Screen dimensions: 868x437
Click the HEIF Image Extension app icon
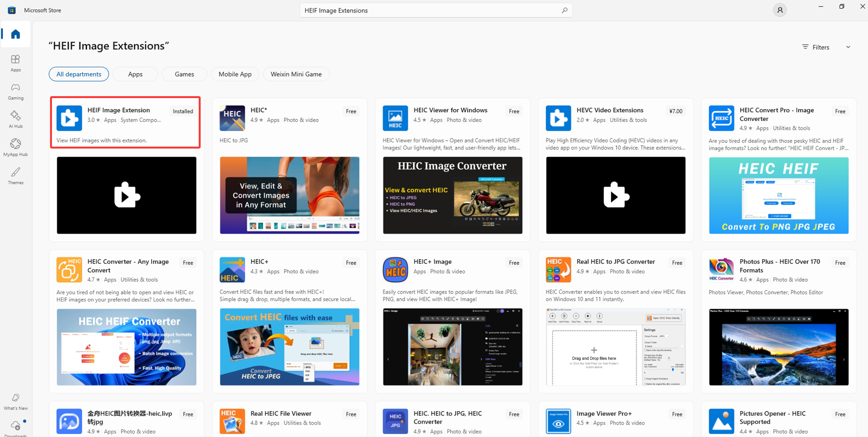pos(69,118)
